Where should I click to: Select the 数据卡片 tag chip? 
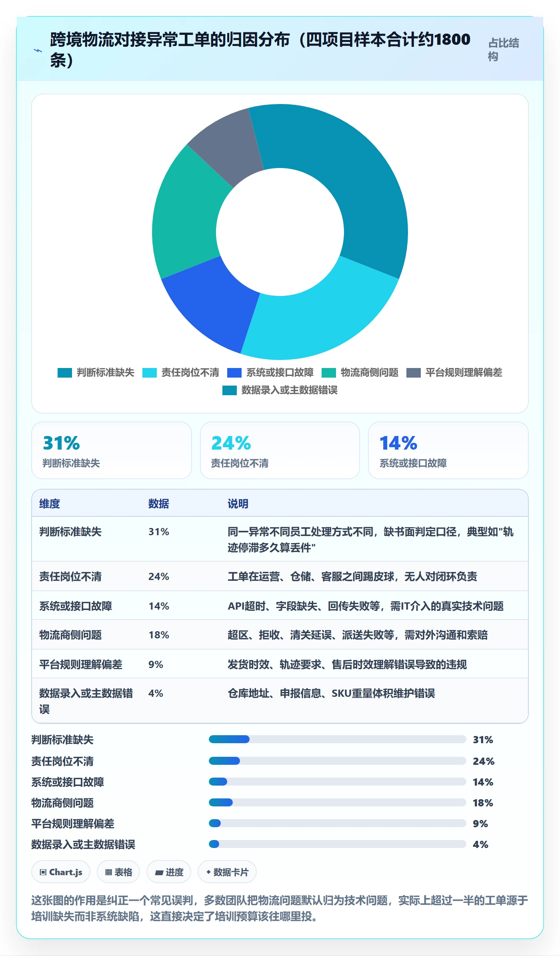click(x=227, y=872)
